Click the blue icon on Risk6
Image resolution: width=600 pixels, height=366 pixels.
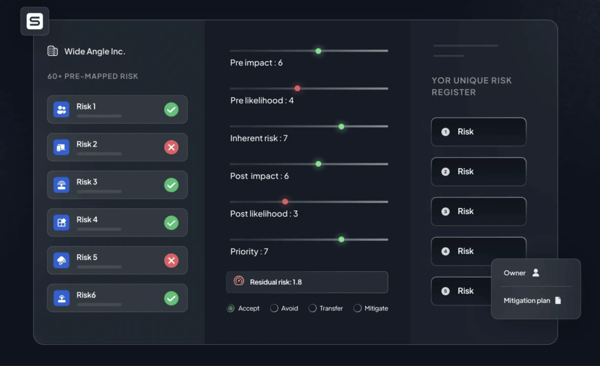click(x=61, y=298)
